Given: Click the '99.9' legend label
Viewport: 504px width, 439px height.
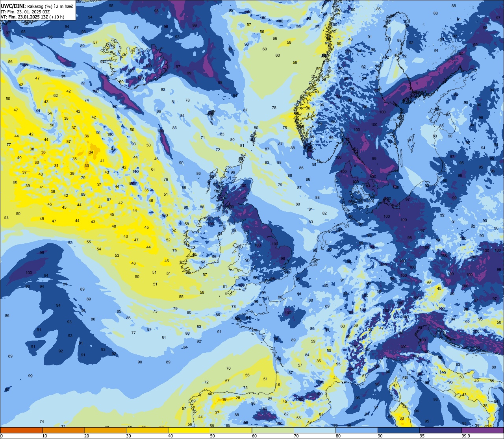Looking at the screenshot, I should click(466, 436).
